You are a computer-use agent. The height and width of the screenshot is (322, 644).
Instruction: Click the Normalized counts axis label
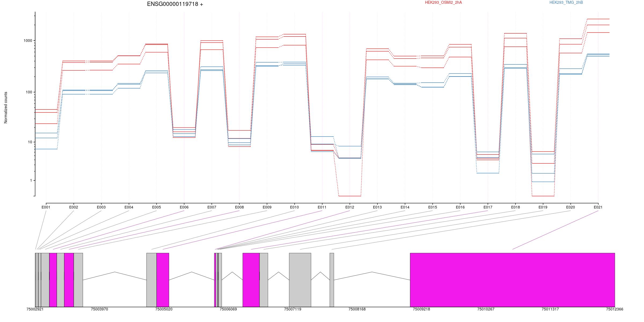(6, 108)
